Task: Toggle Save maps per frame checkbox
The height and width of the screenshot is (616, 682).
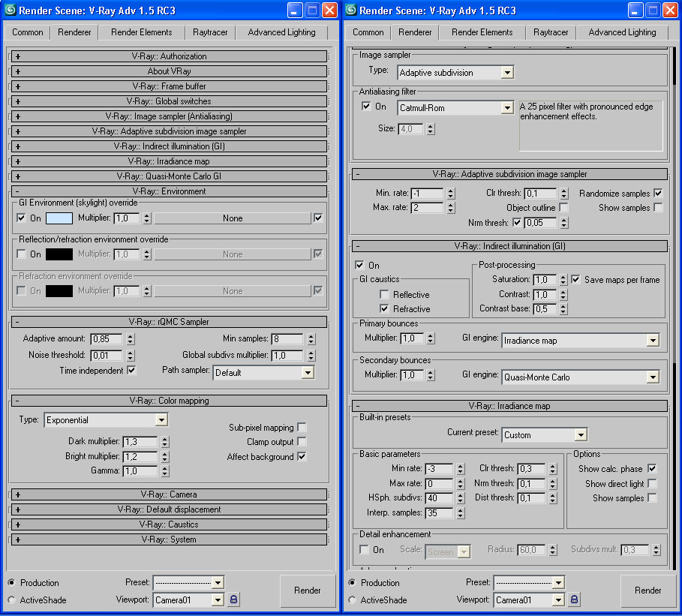Action: 575,279
